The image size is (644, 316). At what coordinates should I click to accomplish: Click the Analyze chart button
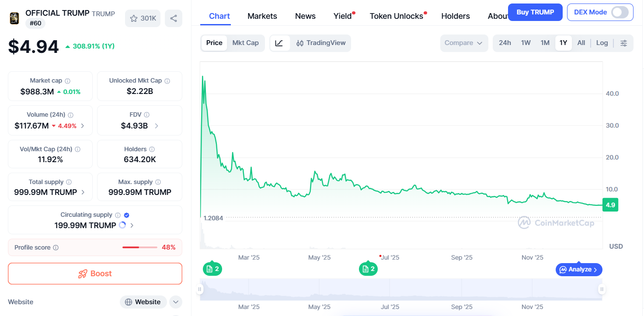coord(579,270)
